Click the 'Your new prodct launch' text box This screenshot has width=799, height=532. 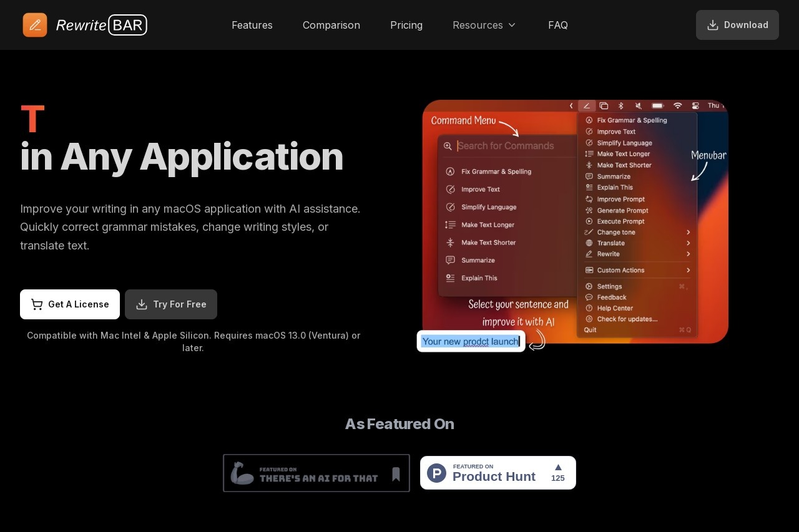tap(471, 341)
